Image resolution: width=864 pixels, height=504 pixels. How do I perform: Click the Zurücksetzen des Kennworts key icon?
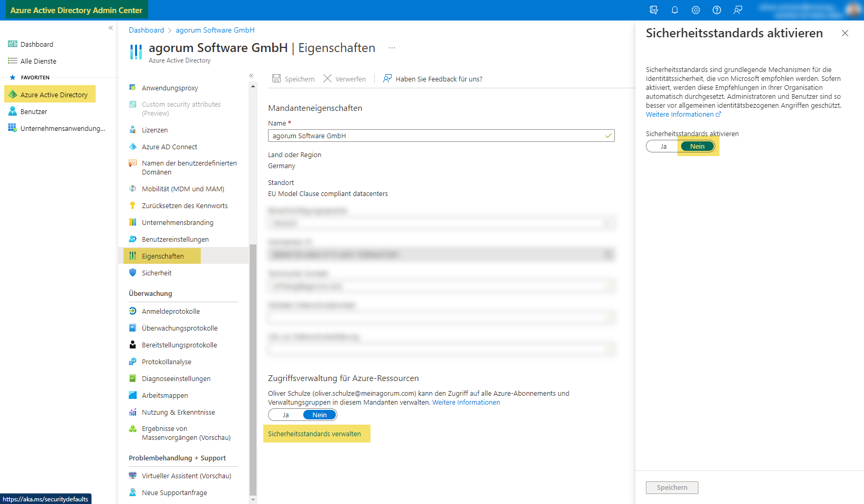(132, 205)
